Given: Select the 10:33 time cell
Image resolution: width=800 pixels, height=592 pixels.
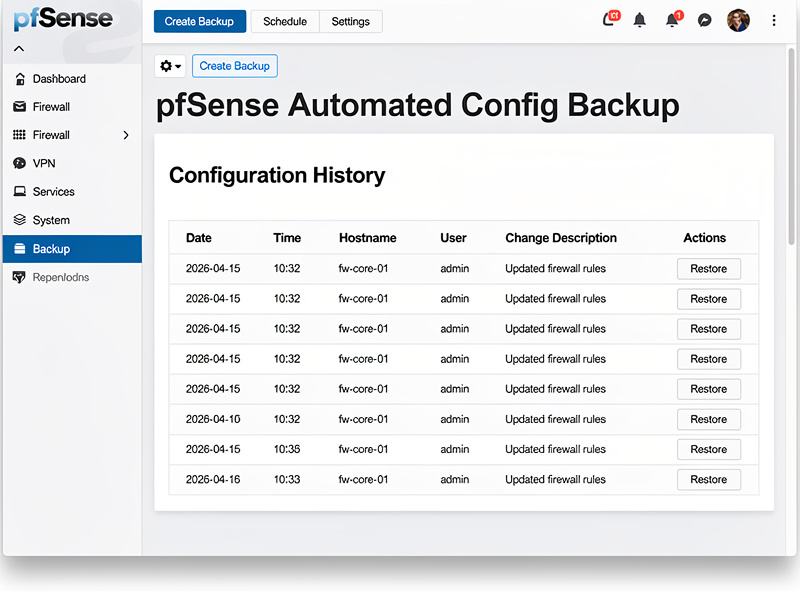Looking at the screenshot, I should (x=287, y=480).
